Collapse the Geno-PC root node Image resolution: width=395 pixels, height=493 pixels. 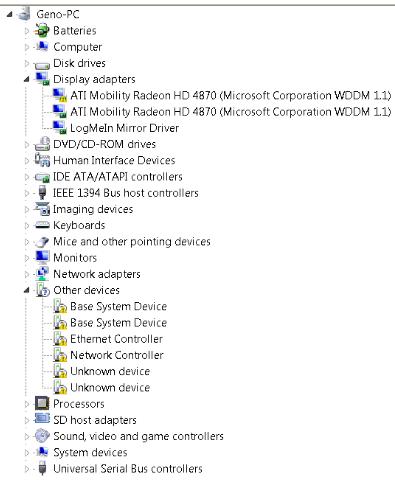click(10, 14)
